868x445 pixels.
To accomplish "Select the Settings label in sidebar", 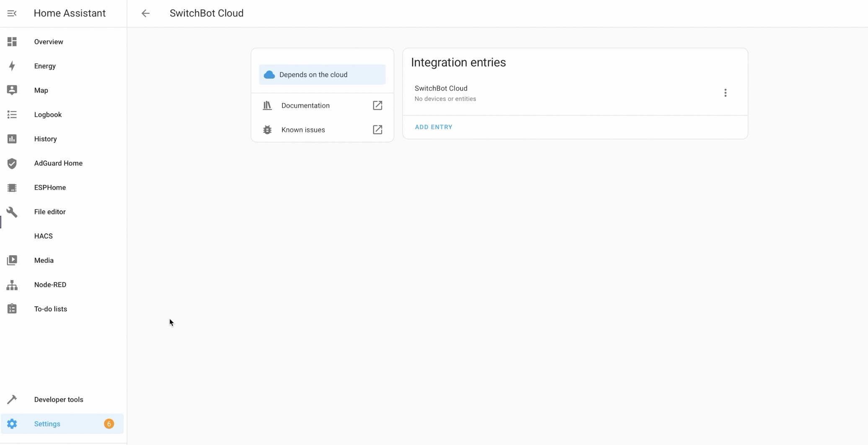I will point(47,424).
